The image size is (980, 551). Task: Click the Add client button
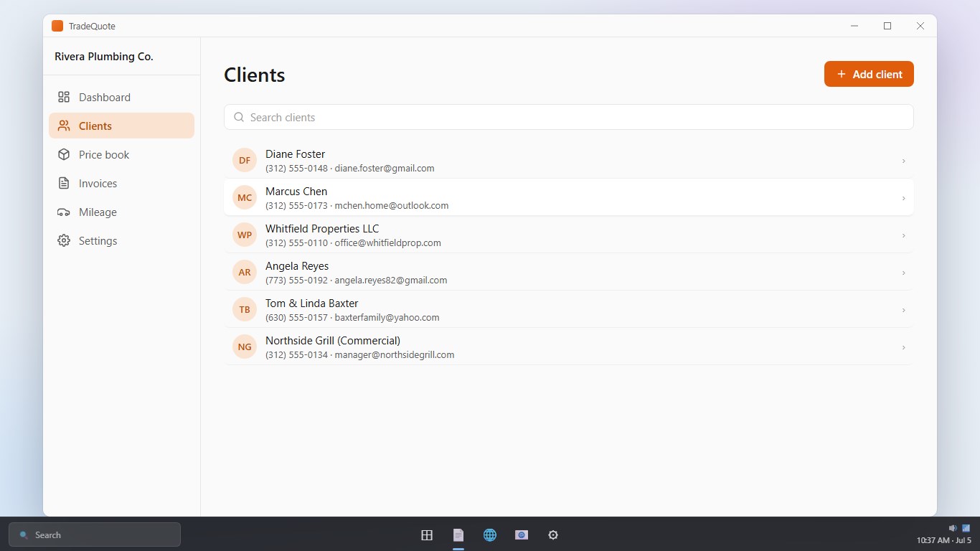pos(869,74)
